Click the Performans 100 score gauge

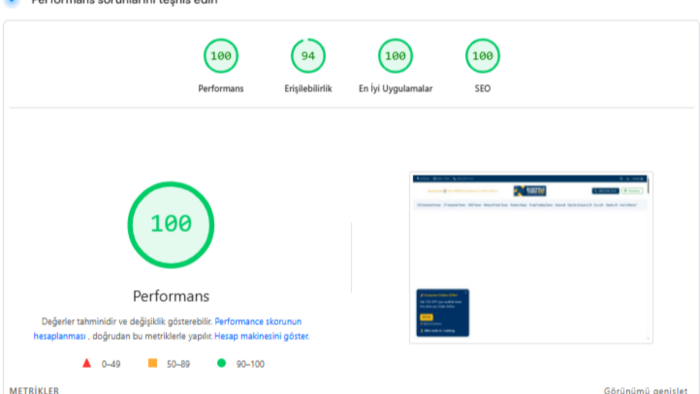tap(221, 56)
